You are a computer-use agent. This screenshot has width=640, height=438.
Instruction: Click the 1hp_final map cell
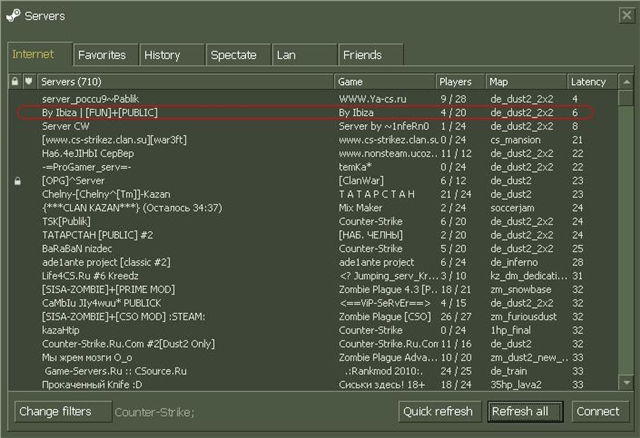point(511,331)
